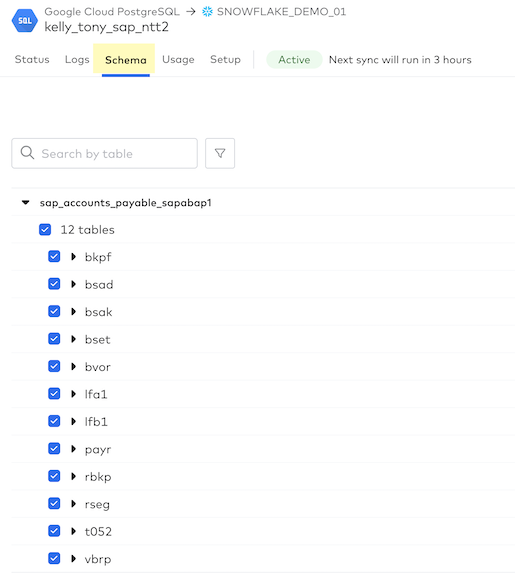Click the Google Cloud PostgreSQL source label
This screenshot has height=575, width=515.
pos(112,12)
